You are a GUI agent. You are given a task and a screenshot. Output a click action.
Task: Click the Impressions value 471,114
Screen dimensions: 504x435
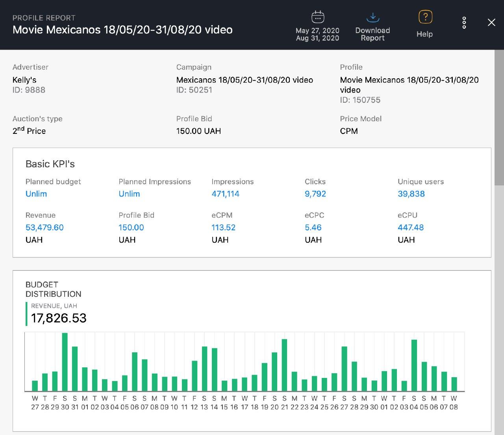tap(225, 194)
